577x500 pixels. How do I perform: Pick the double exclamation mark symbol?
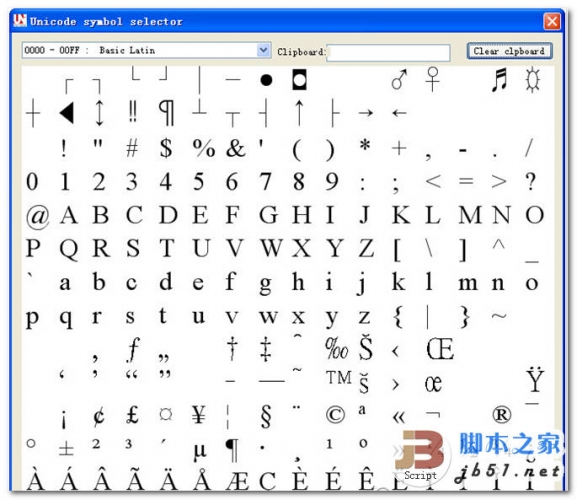pos(132,111)
